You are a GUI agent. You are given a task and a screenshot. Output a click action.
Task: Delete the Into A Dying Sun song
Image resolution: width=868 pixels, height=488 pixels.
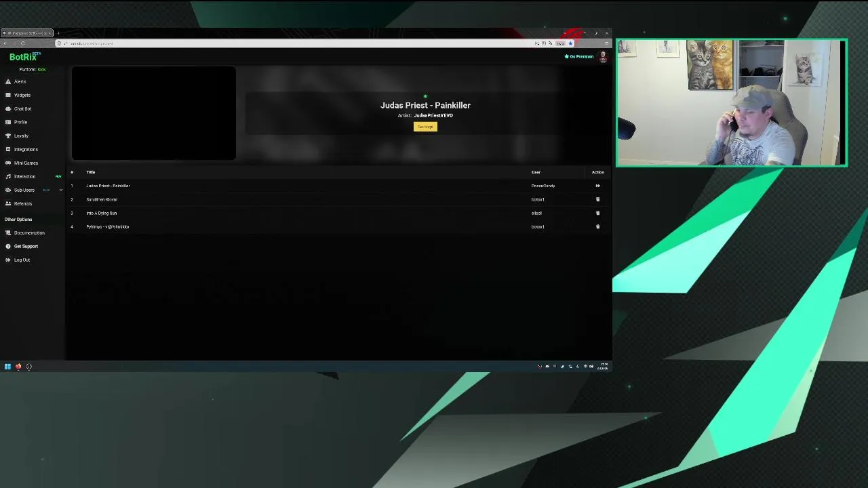tap(597, 213)
